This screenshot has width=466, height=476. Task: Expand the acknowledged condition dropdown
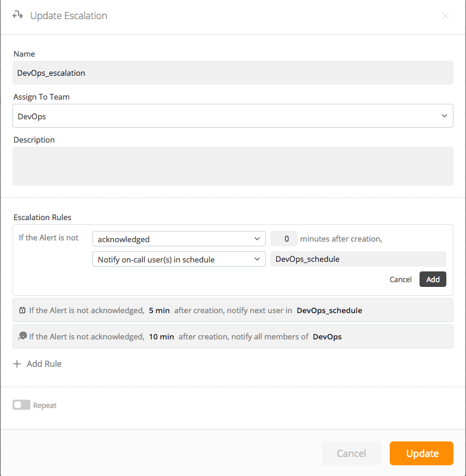click(x=179, y=239)
